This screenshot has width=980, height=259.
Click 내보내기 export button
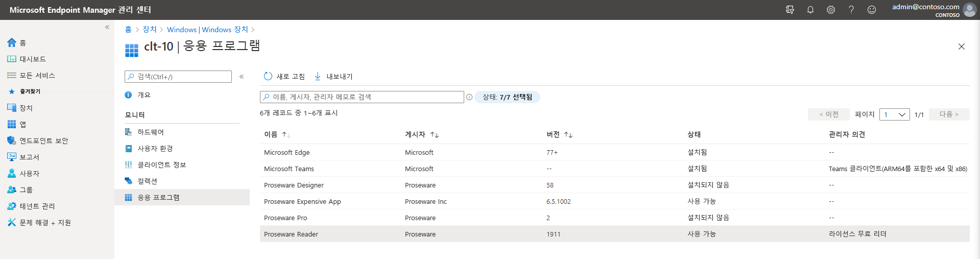[333, 77]
